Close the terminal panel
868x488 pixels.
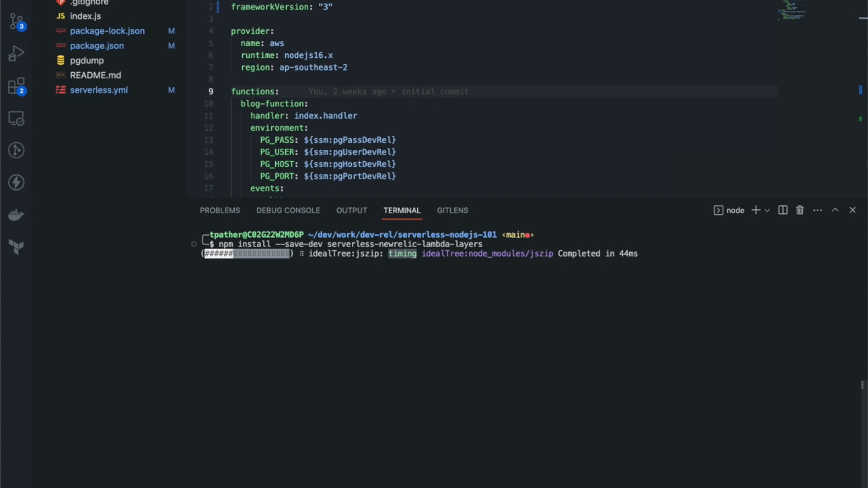pos(853,210)
